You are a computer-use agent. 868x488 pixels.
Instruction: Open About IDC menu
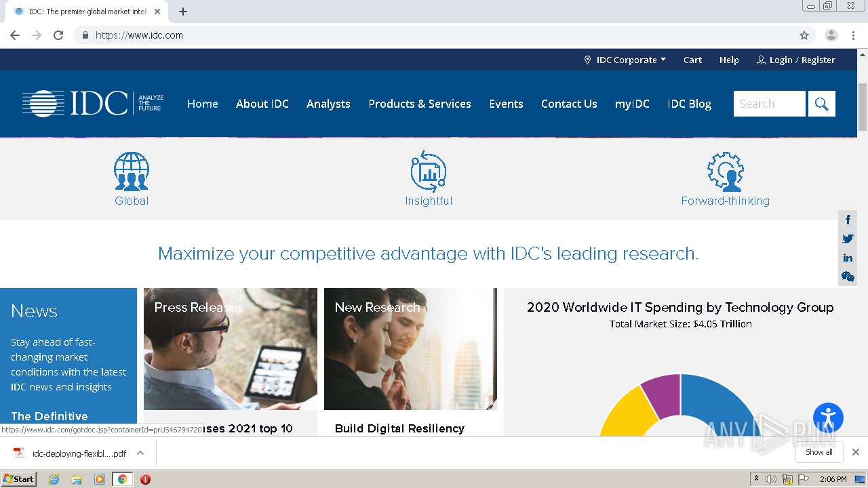click(262, 104)
